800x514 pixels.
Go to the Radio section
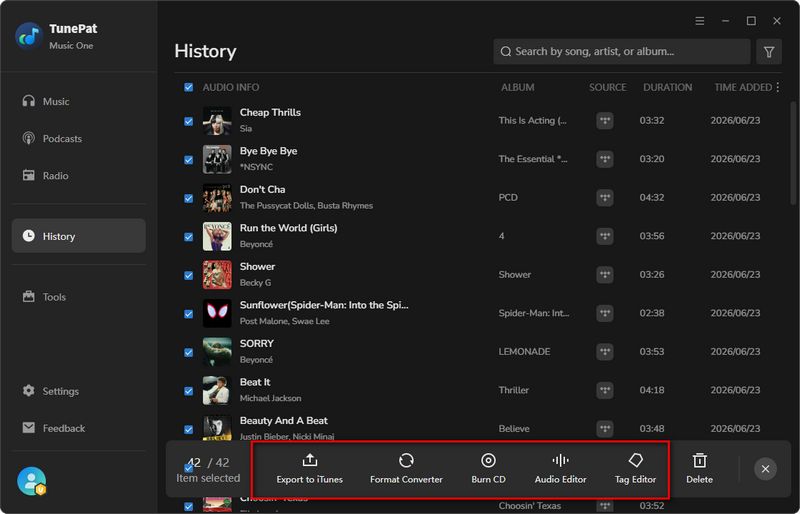(45, 176)
